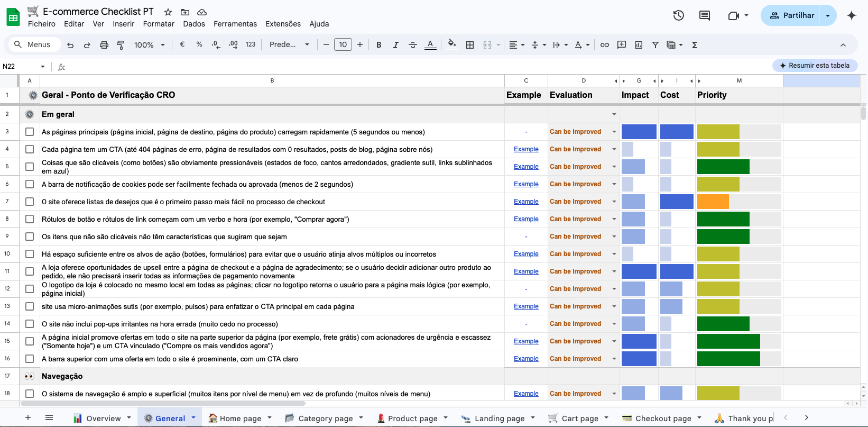The image size is (868, 427).
Task: Click the Partilhar share button
Action: point(791,15)
